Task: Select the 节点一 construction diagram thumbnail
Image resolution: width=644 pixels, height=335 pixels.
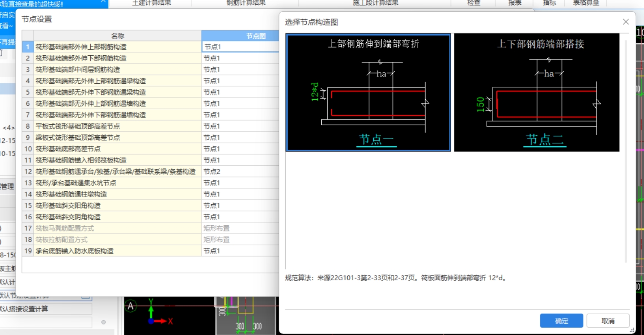Action: tap(368, 92)
